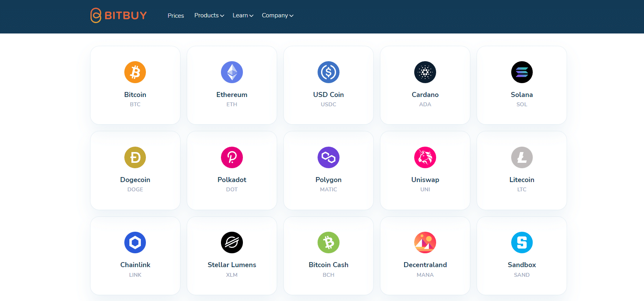The width and height of the screenshot is (644, 301).
Task: Click the BCH ticker label
Action: (328, 275)
